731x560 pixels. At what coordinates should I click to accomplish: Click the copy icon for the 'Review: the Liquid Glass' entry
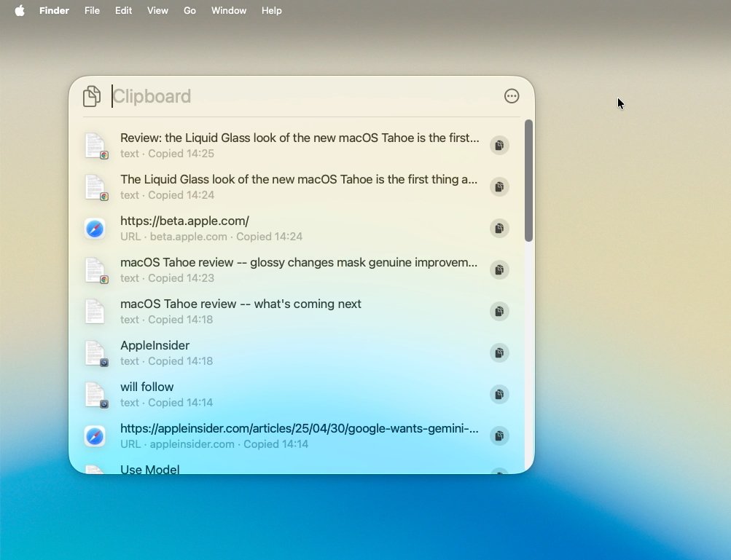pyautogui.click(x=499, y=146)
